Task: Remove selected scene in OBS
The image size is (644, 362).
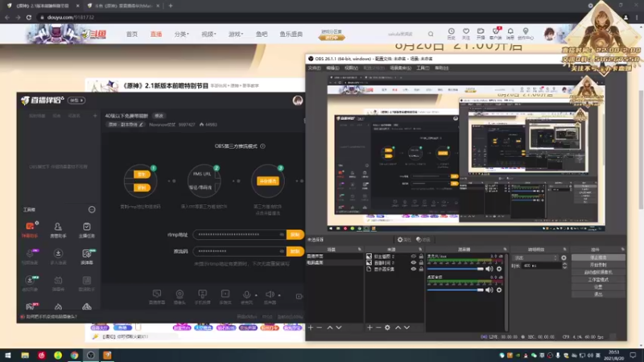Action: click(x=320, y=327)
